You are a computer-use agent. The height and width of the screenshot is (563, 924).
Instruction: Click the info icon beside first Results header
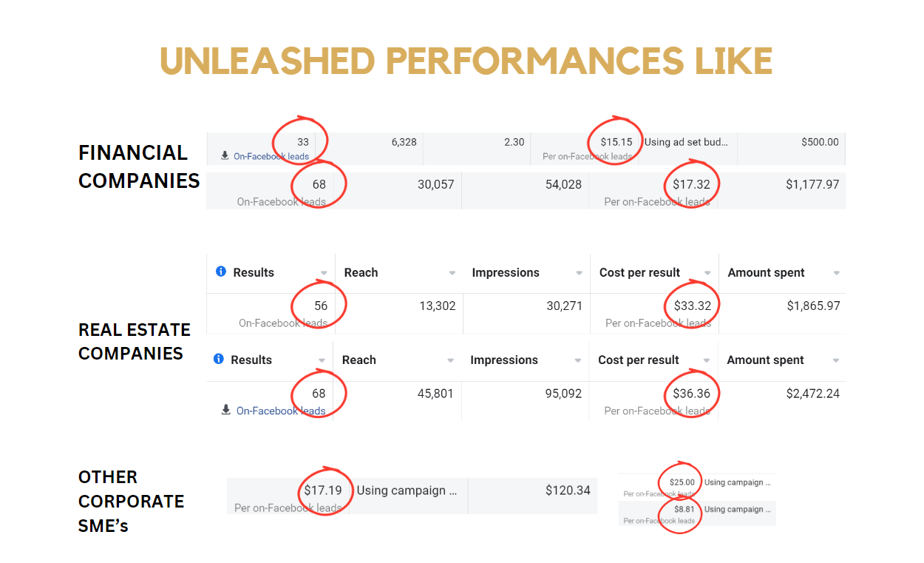220,272
